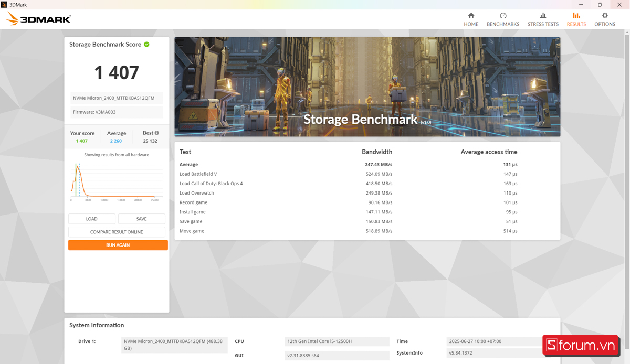Open the OPTIONS tab
Screen dimensions: 630x364
605,19
